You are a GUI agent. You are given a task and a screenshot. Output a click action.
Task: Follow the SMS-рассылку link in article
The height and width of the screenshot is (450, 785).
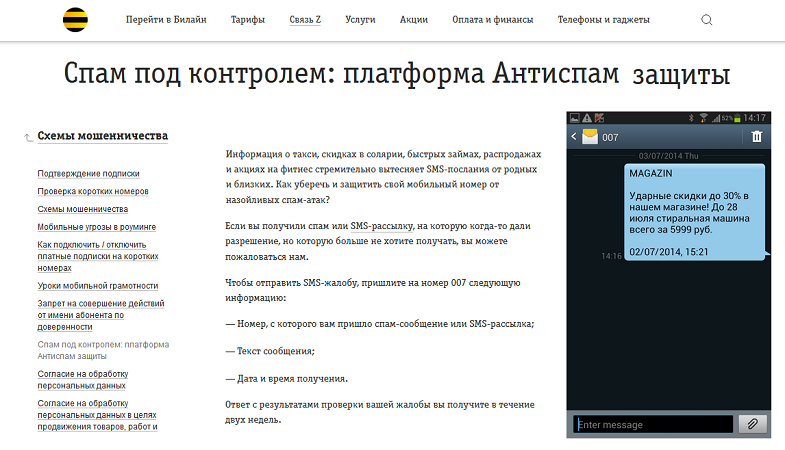(382, 226)
